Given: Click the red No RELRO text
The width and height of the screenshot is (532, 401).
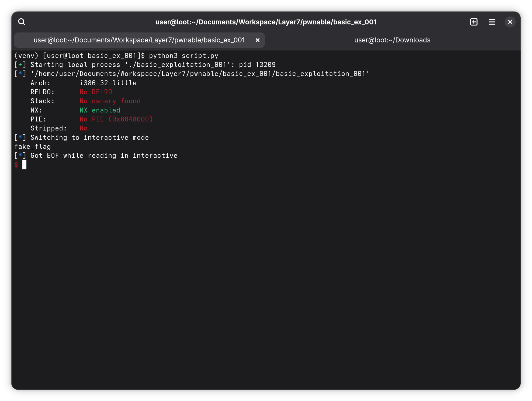Looking at the screenshot, I should [x=96, y=92].
